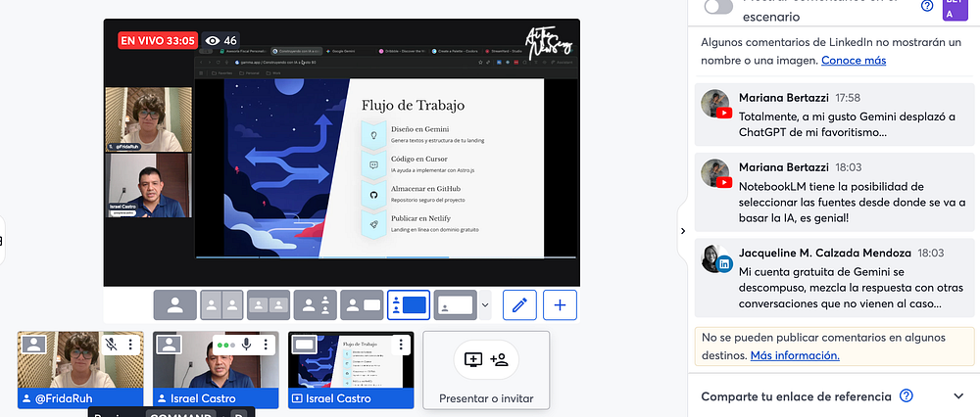The height and width of the screenshot is (417, 980).
Task: Open the Conoce más link
Action: (854, 61)
